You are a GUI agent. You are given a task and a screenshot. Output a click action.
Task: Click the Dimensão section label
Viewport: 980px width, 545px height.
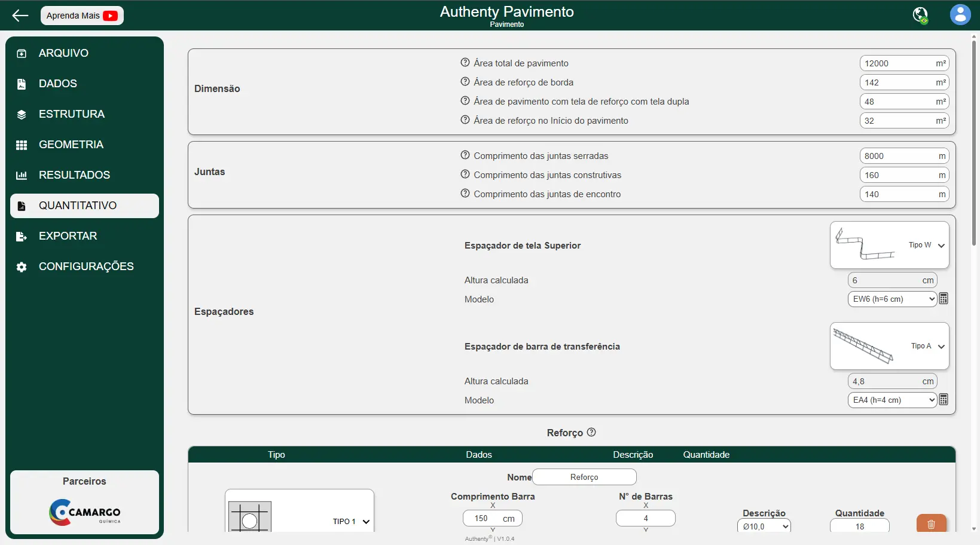point(217,88)
